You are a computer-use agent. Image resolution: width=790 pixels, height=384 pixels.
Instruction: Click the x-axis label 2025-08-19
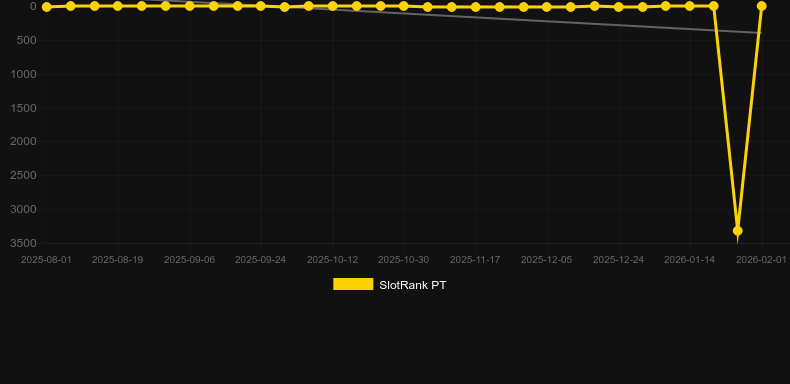pyautogui.click(x=117, y=260)
